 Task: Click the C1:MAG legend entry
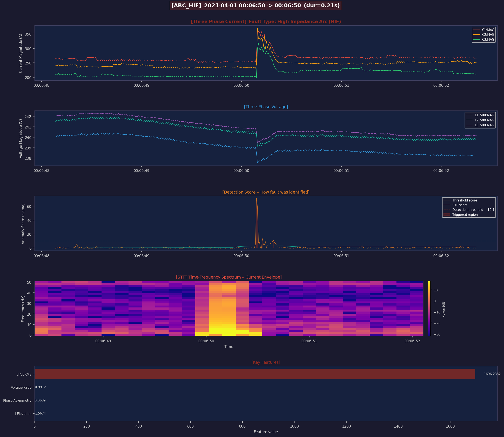click(488, 30)
